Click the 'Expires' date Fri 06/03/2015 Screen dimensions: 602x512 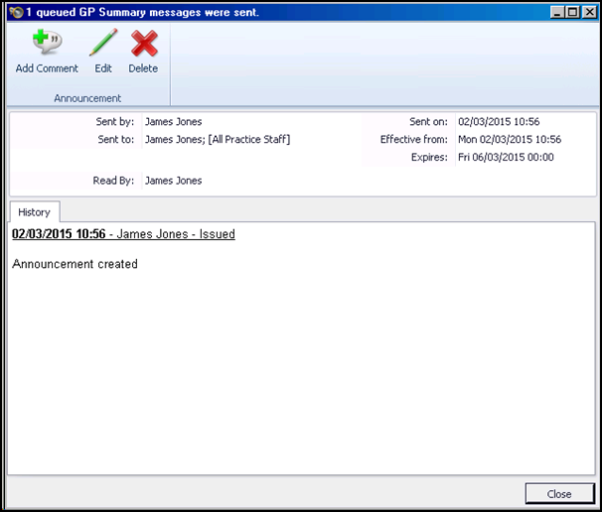click(505, 157)
